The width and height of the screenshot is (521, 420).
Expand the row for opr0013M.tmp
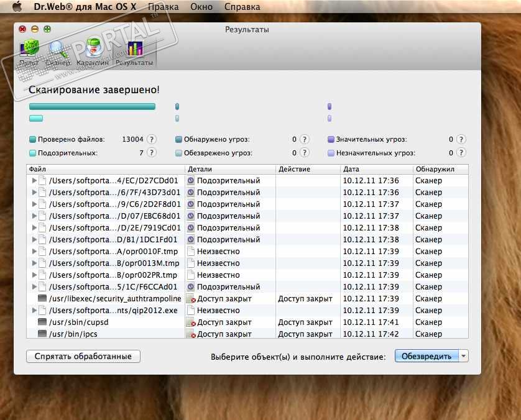point(34,263)
